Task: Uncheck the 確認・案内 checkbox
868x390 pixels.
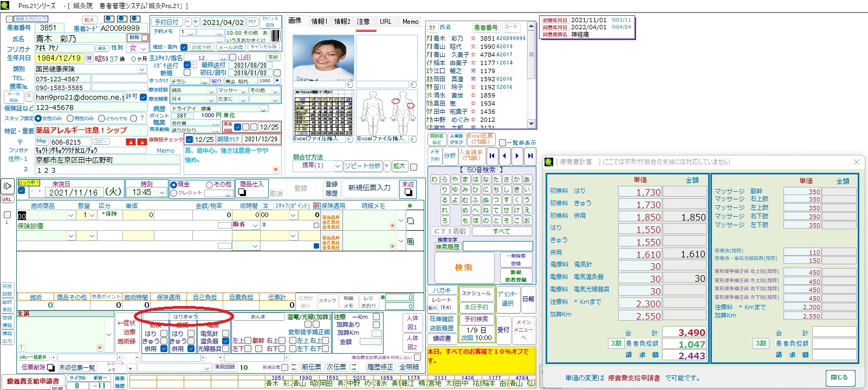Action: pos(184,47)
